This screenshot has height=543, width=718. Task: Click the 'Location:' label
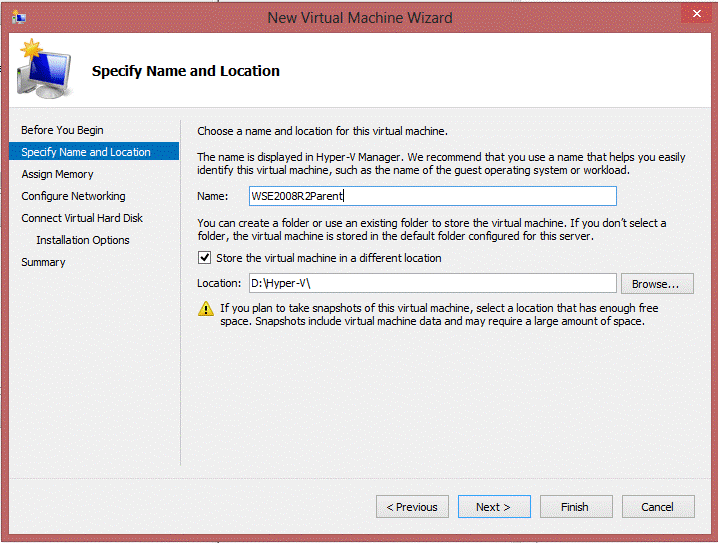tap(219, 283)
